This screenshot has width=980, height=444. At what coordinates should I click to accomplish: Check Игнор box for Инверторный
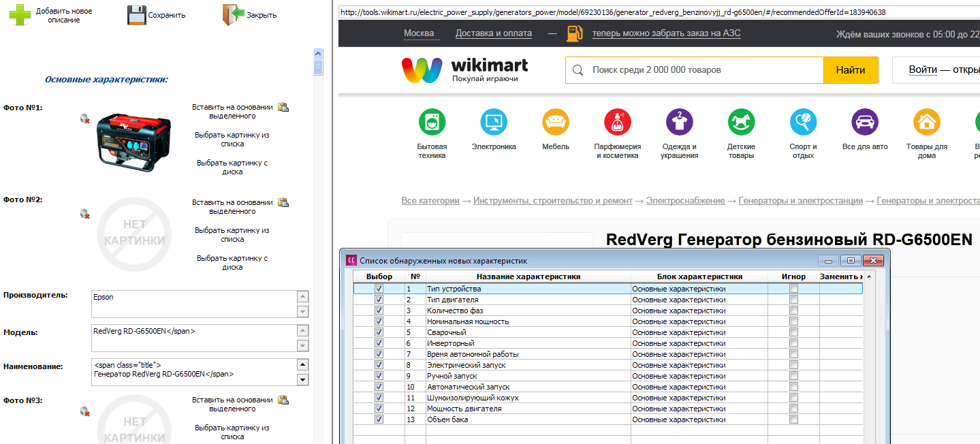click(x=793, y=343)
